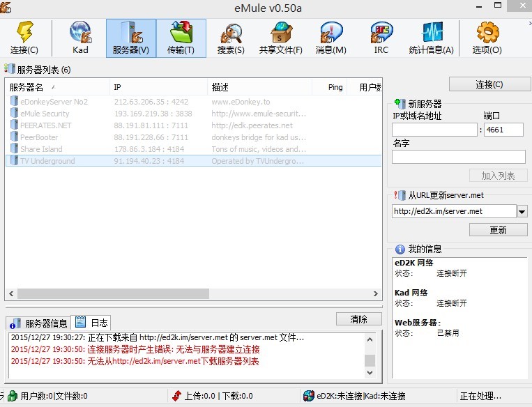Select IP 88.191.228.66 : 7111 cell
The height and width of the screenshot is (407, 532).
pyautogui.click(x=151, y=137)
